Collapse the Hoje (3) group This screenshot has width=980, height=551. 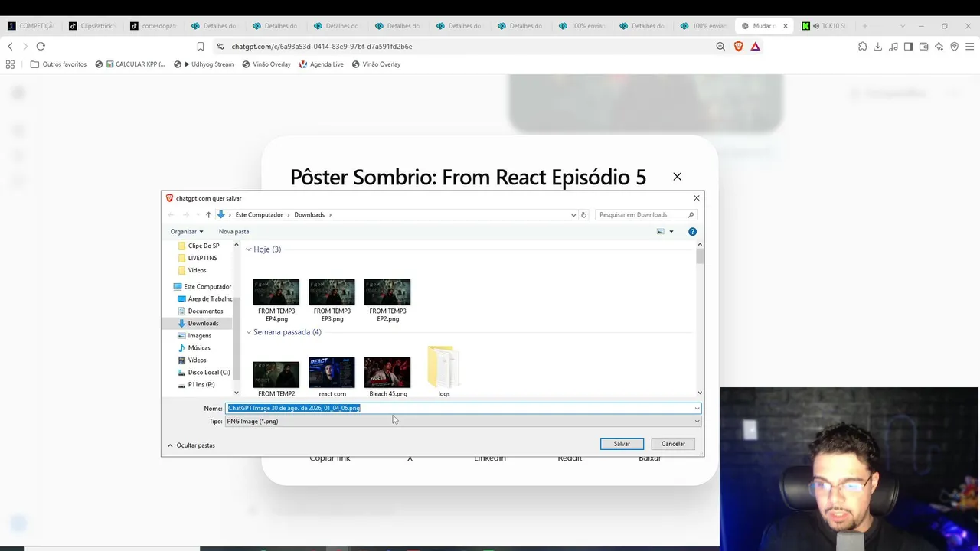tap(249, 249)
